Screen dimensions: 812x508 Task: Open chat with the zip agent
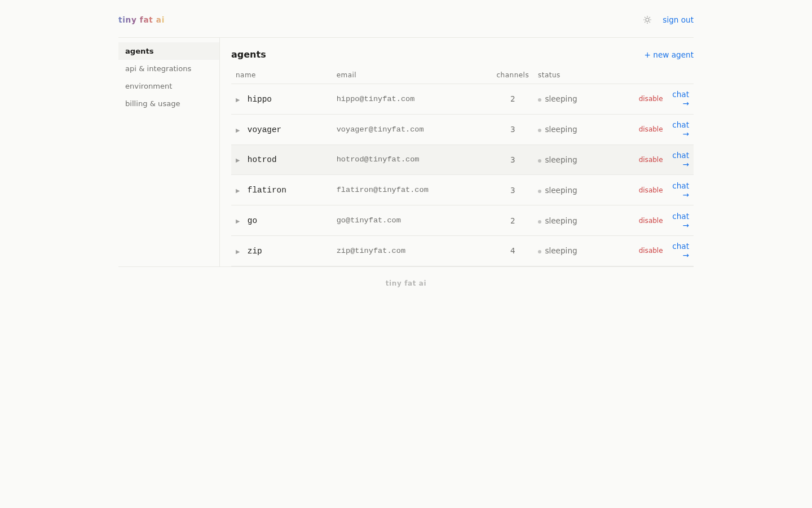(x=681, y=250)
